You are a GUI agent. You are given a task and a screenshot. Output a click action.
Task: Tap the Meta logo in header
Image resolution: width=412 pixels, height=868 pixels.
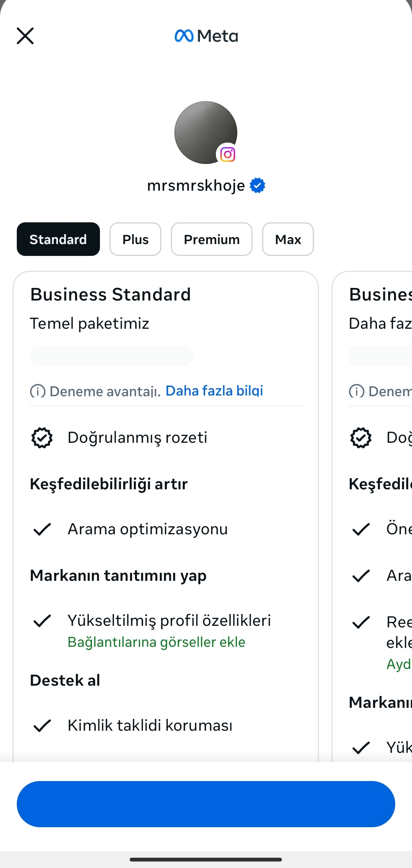(x=206, y=36)
